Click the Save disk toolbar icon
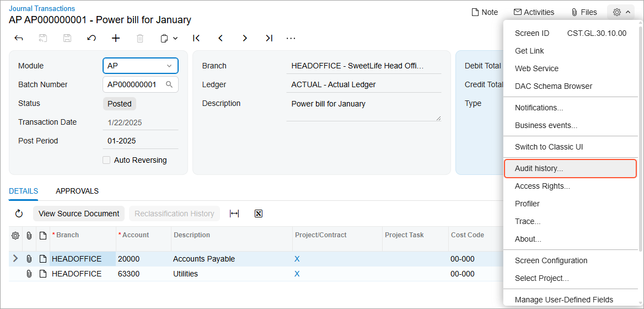The width and height of the screenshot is (644, 309). [67, 38]
